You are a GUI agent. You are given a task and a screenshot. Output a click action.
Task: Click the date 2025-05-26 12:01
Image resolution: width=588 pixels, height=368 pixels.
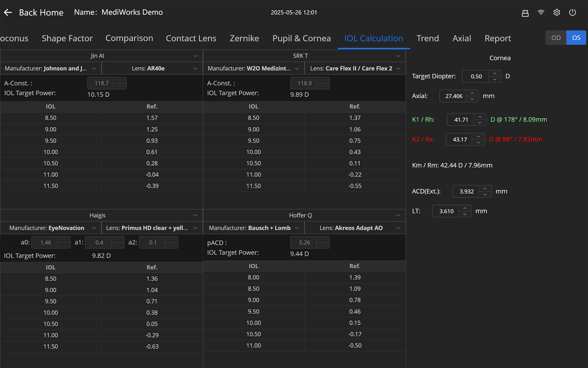pyautogui.click(x=294, y=13)
